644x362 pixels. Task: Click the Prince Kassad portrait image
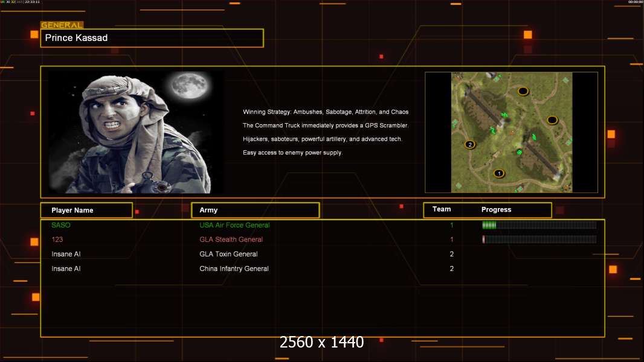136,132
